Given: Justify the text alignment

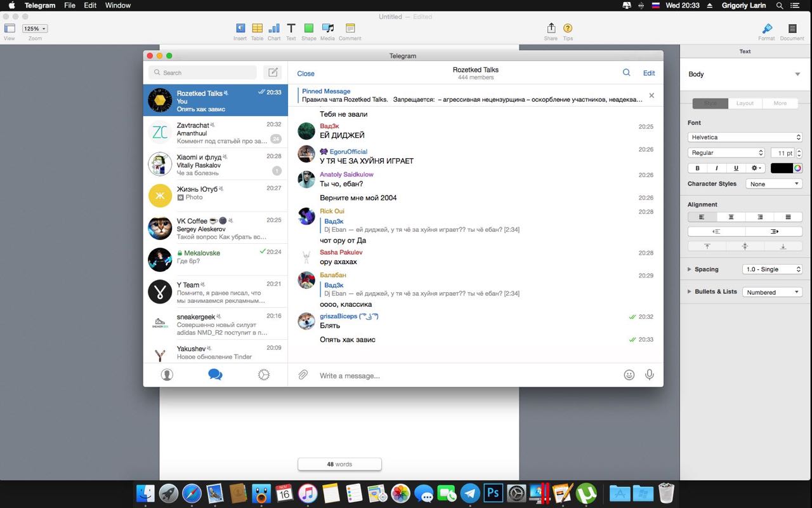Looking at the screenshot, I should 789,217.
